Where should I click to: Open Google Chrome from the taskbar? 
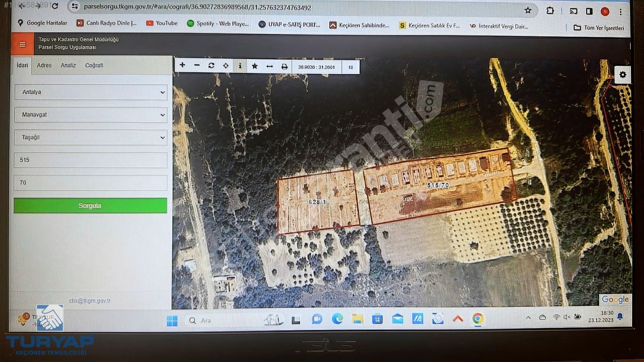click(x=478, y=319)
